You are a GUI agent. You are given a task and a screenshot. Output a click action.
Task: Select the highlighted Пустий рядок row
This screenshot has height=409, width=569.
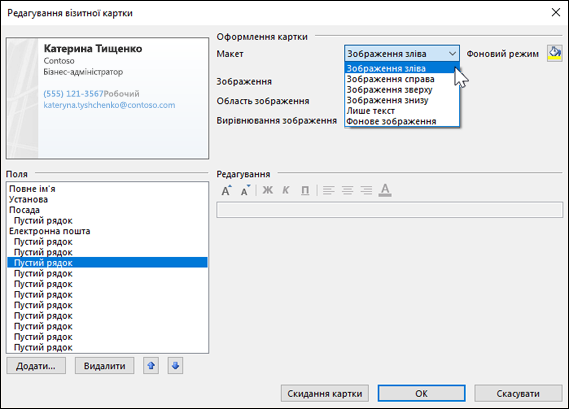[x=107, y=263]
